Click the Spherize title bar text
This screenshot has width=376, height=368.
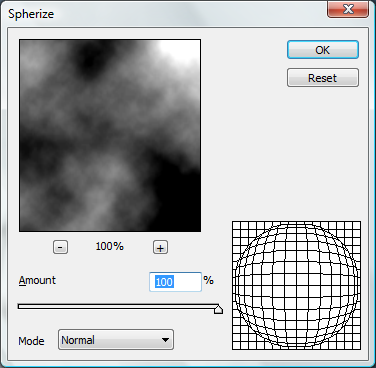[31, 14]
